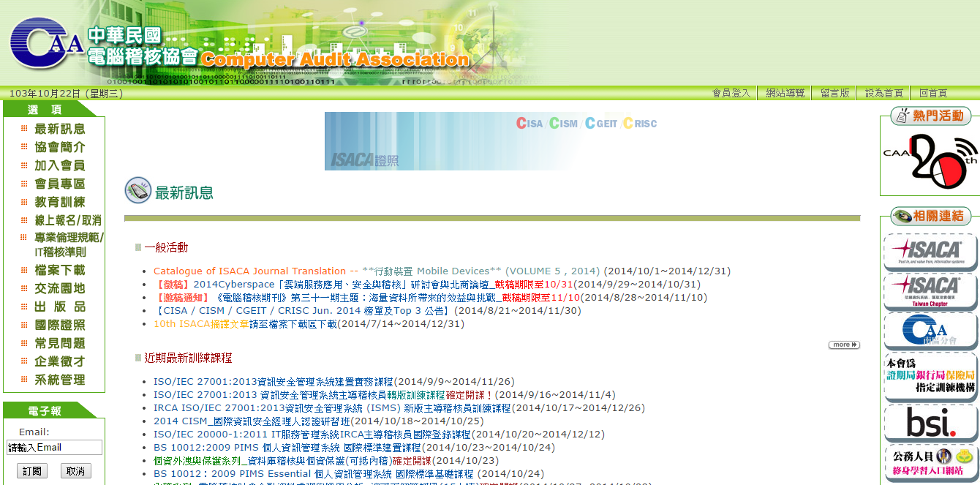Select 檔案下載 in the sidebar menu
Image resolution: width=980 pixels, height=485 pixels.
59,270
